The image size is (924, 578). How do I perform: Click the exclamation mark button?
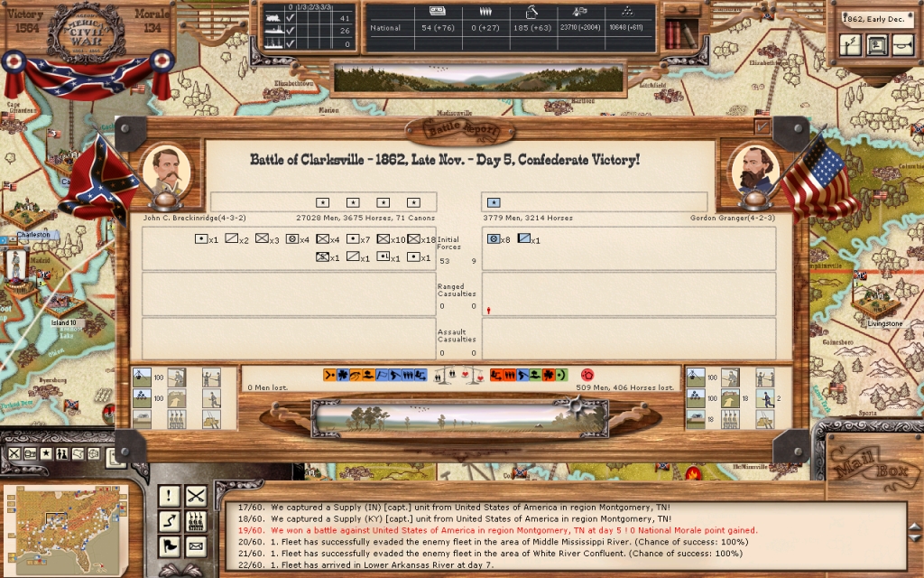(x=170, y=495)
